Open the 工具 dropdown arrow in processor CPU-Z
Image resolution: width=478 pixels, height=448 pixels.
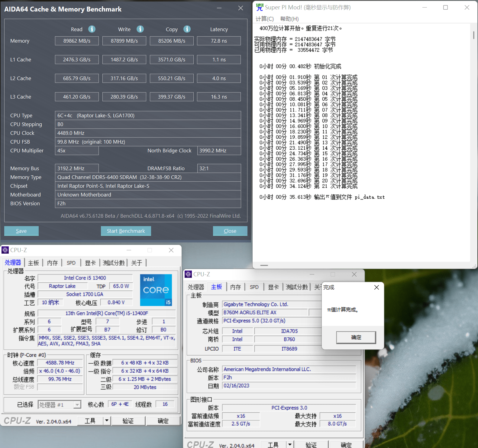pyautogui.click(x=107, y=420)
